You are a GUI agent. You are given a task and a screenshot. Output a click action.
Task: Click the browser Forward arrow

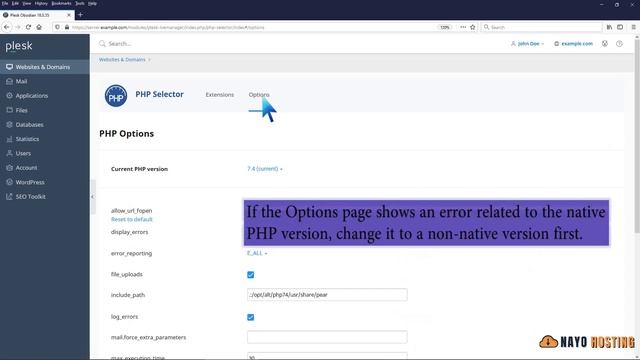[x=18, y=27]
